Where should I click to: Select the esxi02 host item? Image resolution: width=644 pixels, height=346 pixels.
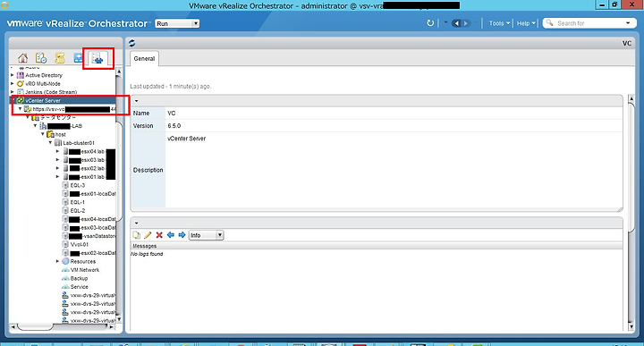89,168
